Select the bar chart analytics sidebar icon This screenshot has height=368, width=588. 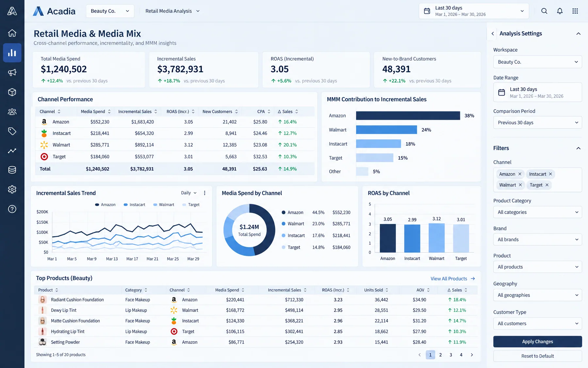pos(12,53)
